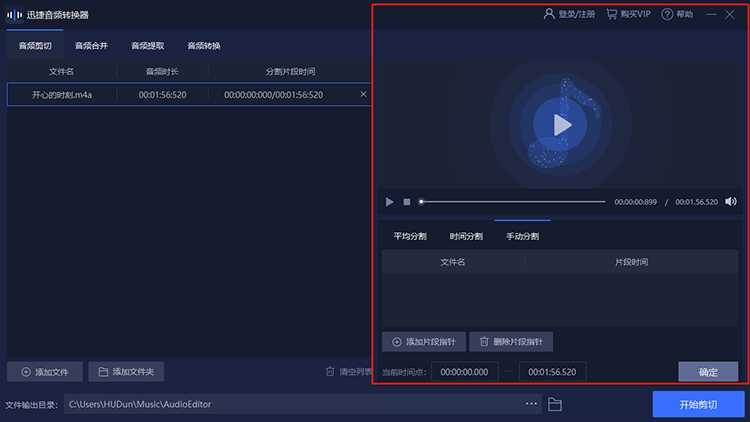The width and height of the screenshot is (750, 422).
Task: Select the 平均分割 split mode tab
Action: coord(410,236)
